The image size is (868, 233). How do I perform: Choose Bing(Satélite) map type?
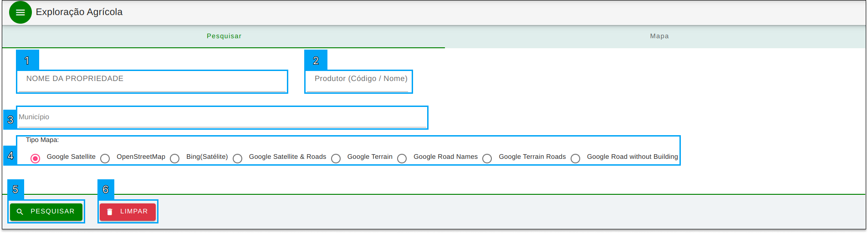[175, 158]
